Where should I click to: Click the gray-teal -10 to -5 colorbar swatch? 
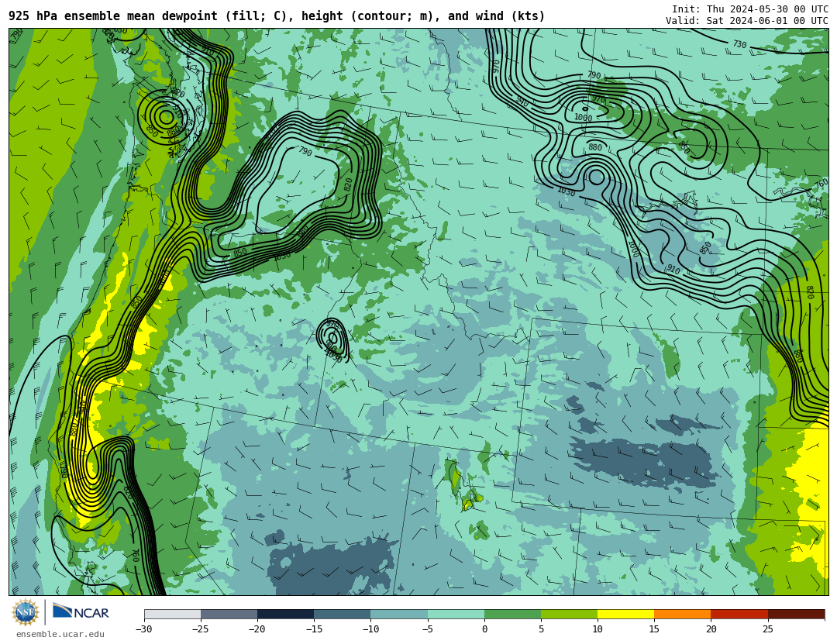399,614
